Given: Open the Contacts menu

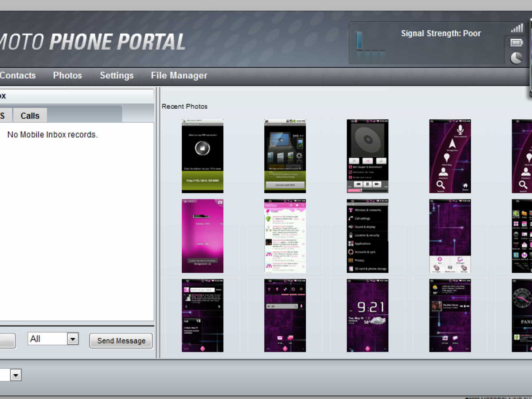Looking at the screenshot, I should point(18,75).
